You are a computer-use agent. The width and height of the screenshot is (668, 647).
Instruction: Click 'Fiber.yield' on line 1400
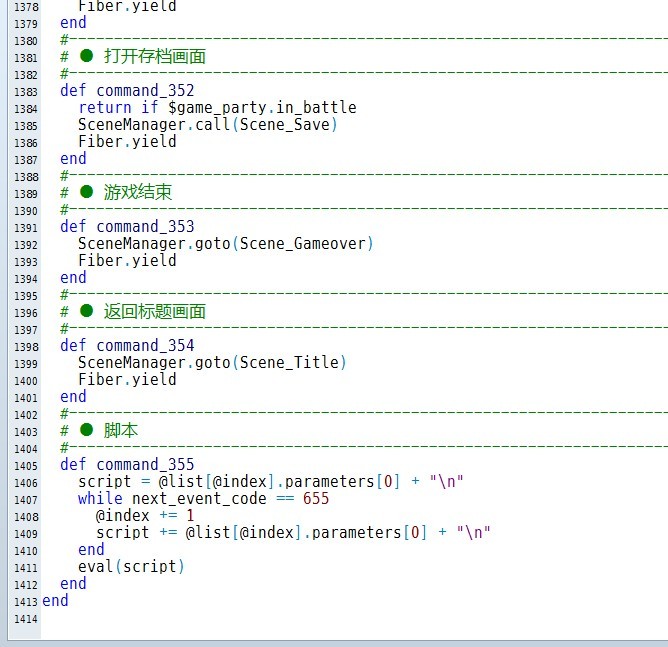pyautogui.click(x=127, y=380)
